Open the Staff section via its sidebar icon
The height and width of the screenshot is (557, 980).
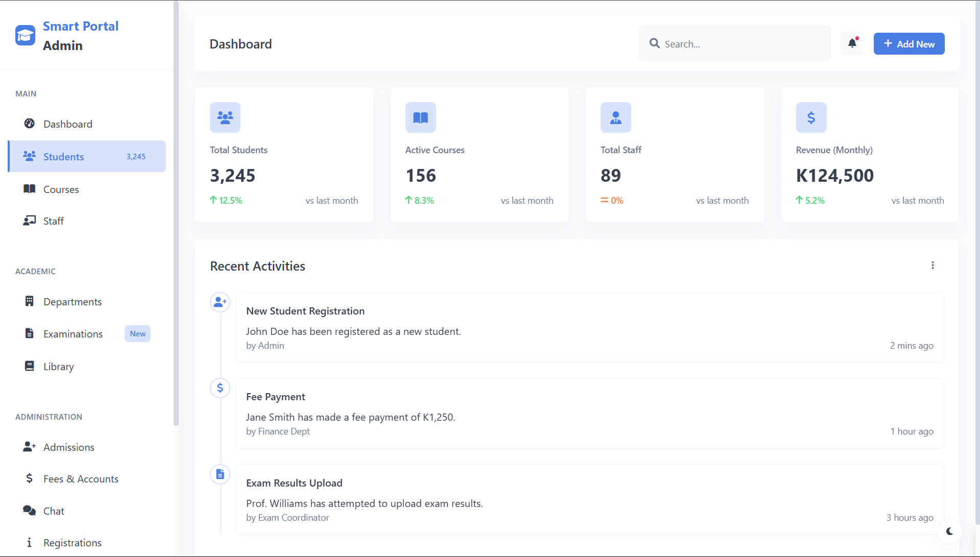pos(29,221)
